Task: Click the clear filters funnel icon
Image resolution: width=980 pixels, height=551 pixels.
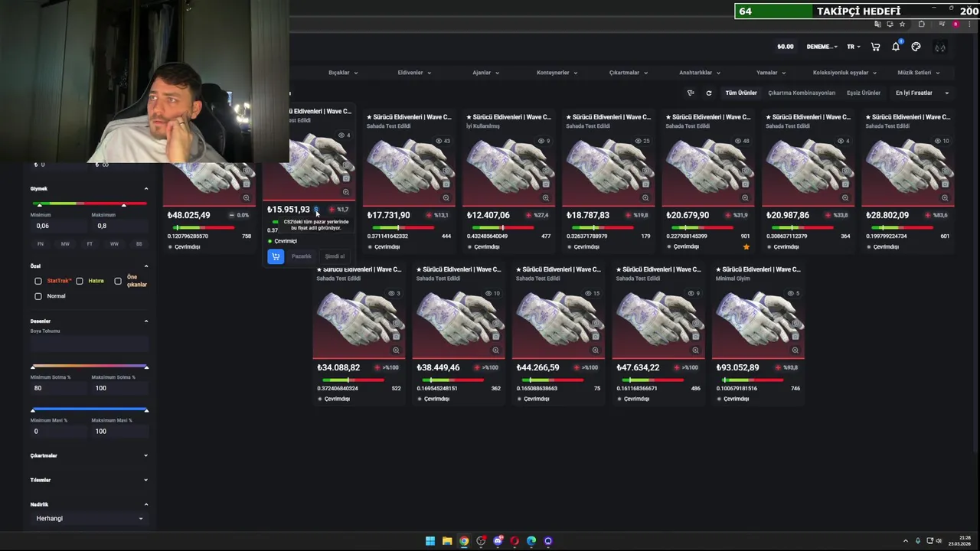Action: 691,93
